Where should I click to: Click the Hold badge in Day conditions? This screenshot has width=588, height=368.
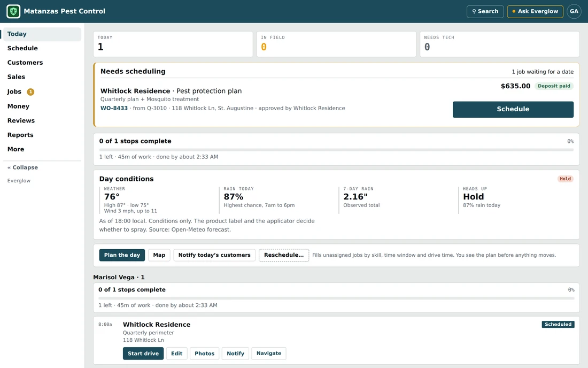[565, 179]
